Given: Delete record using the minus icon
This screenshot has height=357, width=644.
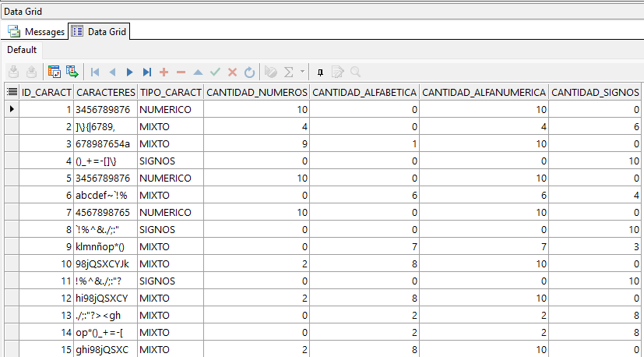Looking at the screenshot, I should 181,72.
